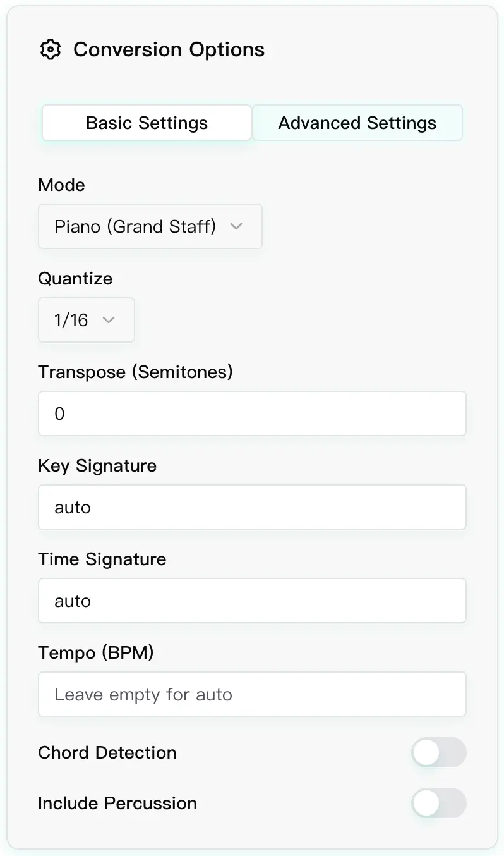This screenshot has height=856, width=504.
Task: Open the Piano (Grand Staff) mode dropdown
Action: coord(150,226)
